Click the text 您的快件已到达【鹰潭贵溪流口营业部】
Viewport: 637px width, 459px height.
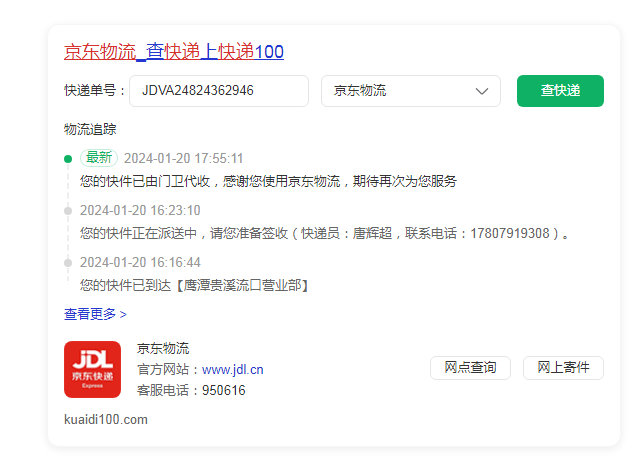tap(194, 285)
